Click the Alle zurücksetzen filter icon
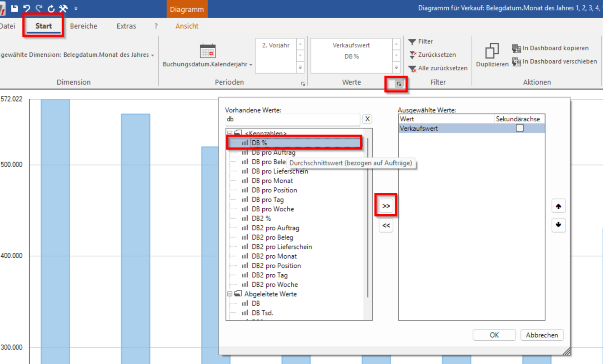 coord(412,68)
